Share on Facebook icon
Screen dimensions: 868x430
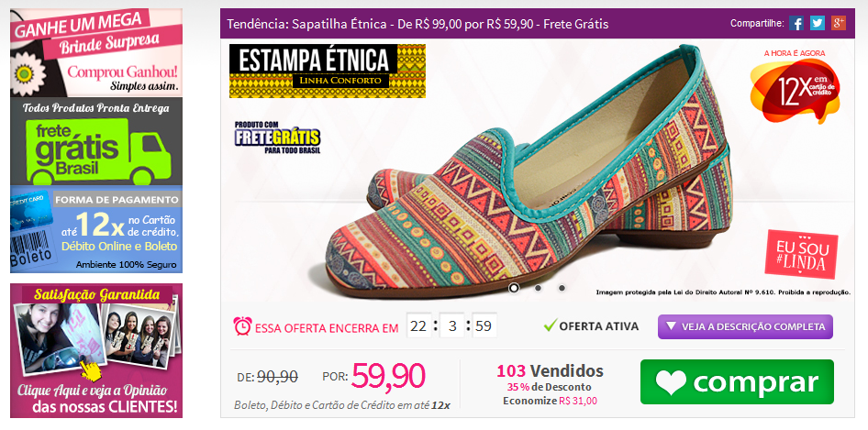[796, 23]
